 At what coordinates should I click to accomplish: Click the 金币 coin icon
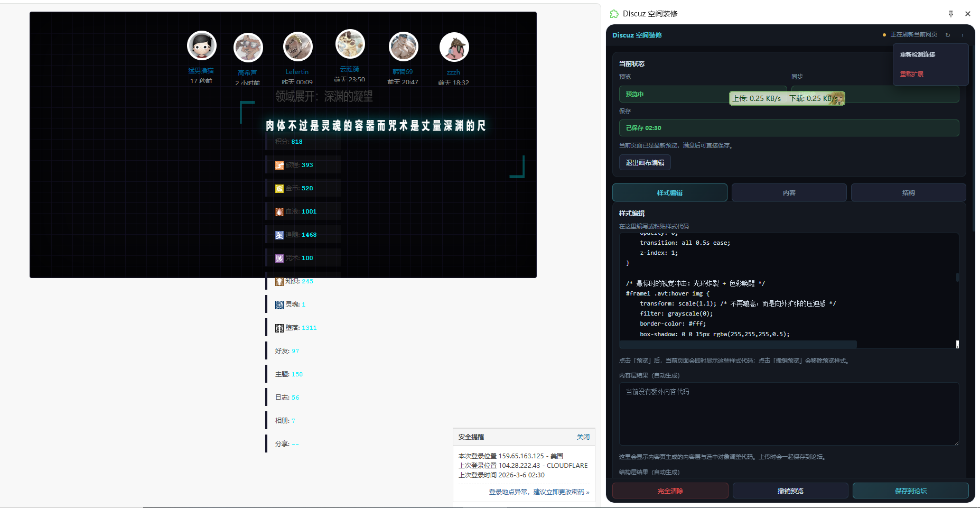click(279, 189)
